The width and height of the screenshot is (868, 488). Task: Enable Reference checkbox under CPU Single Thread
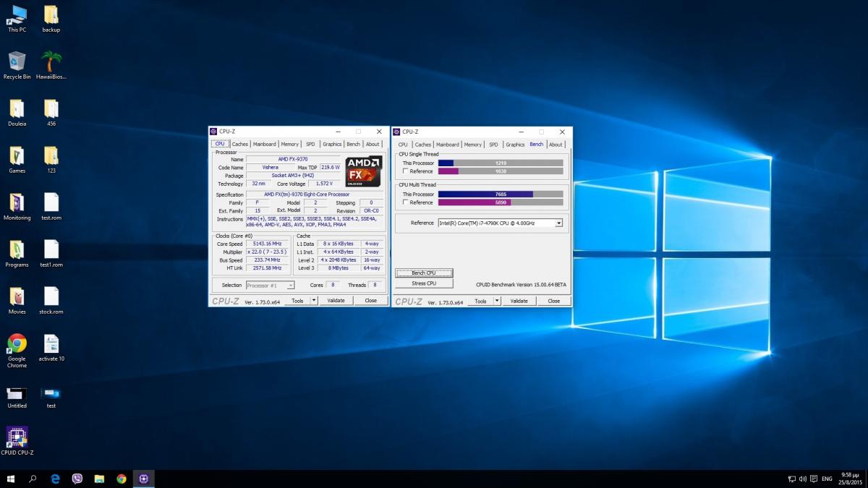click(x=406, y=171)
